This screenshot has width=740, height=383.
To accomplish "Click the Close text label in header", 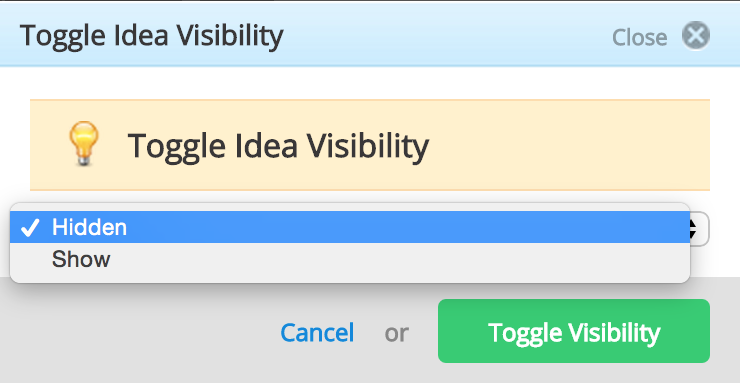I will pos(639,37).
